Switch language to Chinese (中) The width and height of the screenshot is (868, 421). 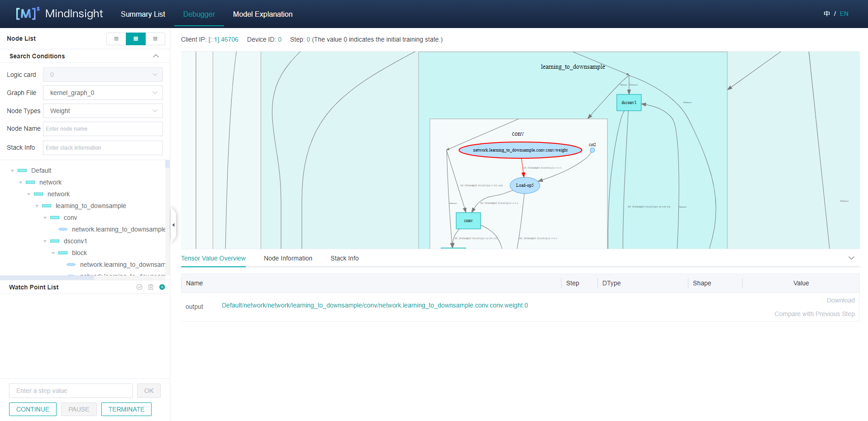(x=827, y=14)
